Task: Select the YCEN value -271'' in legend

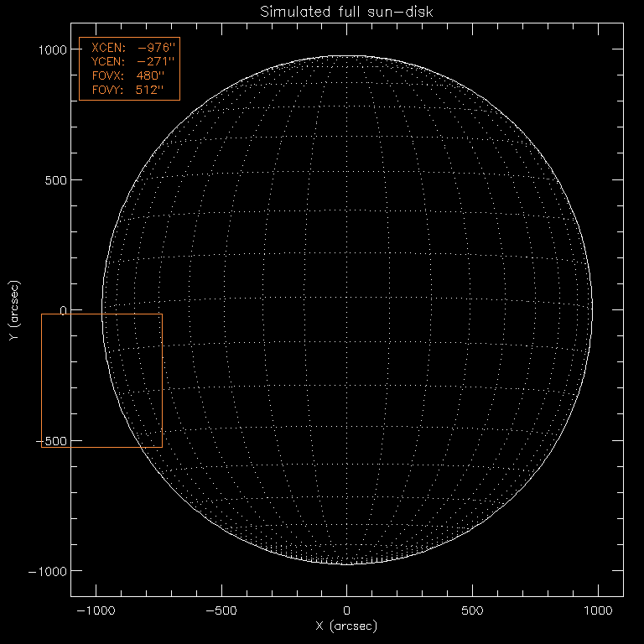Action: (158, 62)
